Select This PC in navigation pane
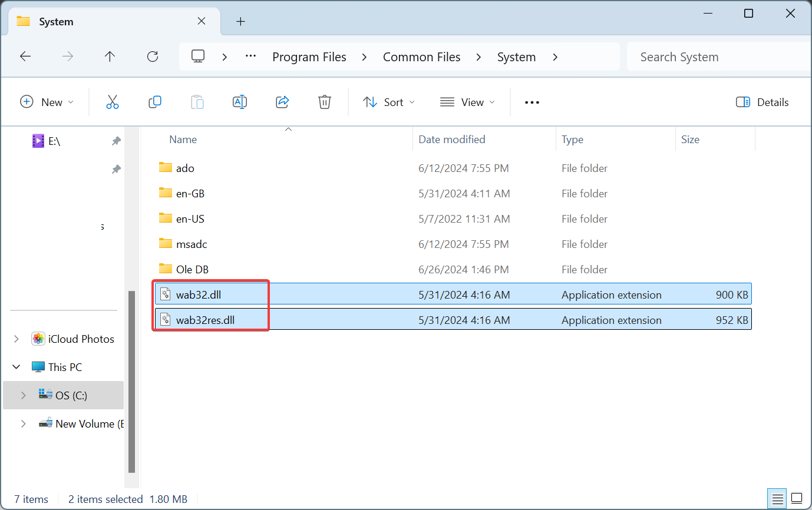This screenshot has height=510, width=812. 65,367
